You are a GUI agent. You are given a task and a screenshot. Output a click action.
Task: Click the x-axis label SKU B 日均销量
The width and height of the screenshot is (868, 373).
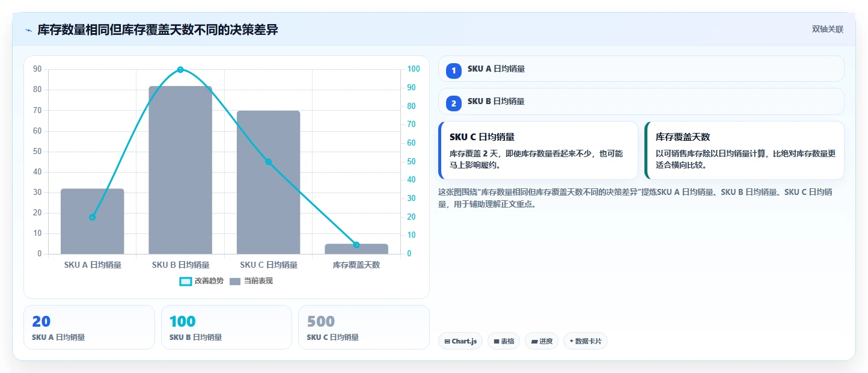(180, 265)
